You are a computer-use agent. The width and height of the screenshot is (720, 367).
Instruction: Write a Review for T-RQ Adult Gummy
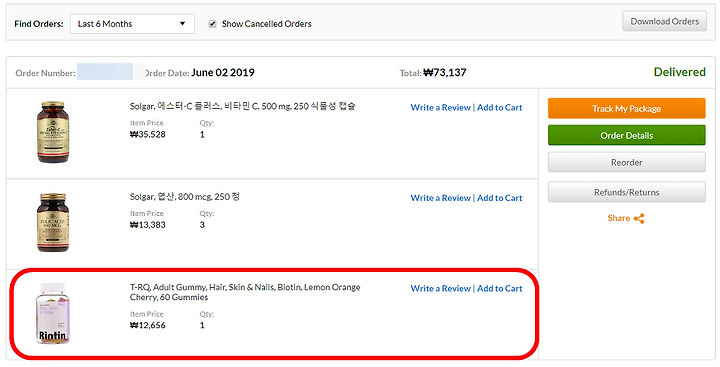tap(440, 288)
